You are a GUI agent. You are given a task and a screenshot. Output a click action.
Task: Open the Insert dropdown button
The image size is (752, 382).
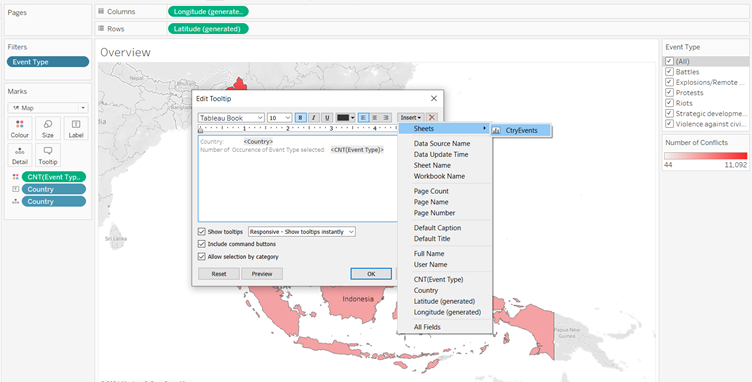point(411,117)
